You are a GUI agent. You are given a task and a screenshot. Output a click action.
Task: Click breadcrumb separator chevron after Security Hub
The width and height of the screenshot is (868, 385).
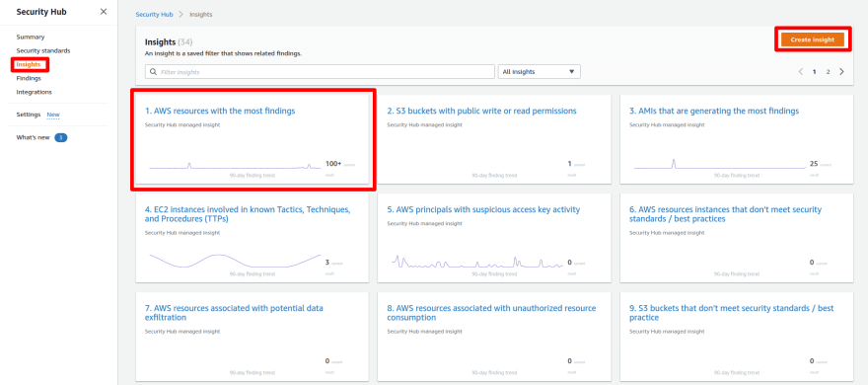click(x=181, y=15)
